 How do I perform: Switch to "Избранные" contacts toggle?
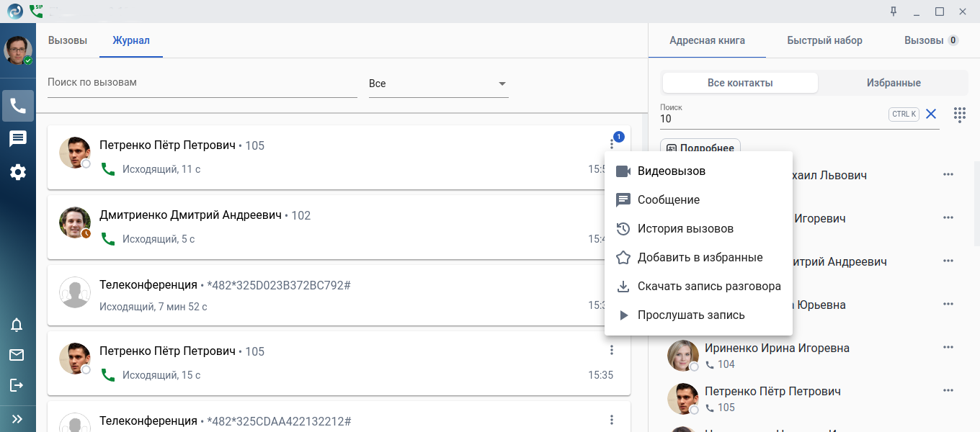point(893,83)
